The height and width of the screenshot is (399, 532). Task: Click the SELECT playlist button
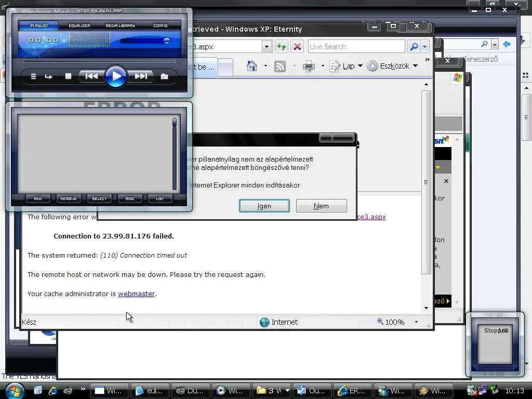[99, 199]
